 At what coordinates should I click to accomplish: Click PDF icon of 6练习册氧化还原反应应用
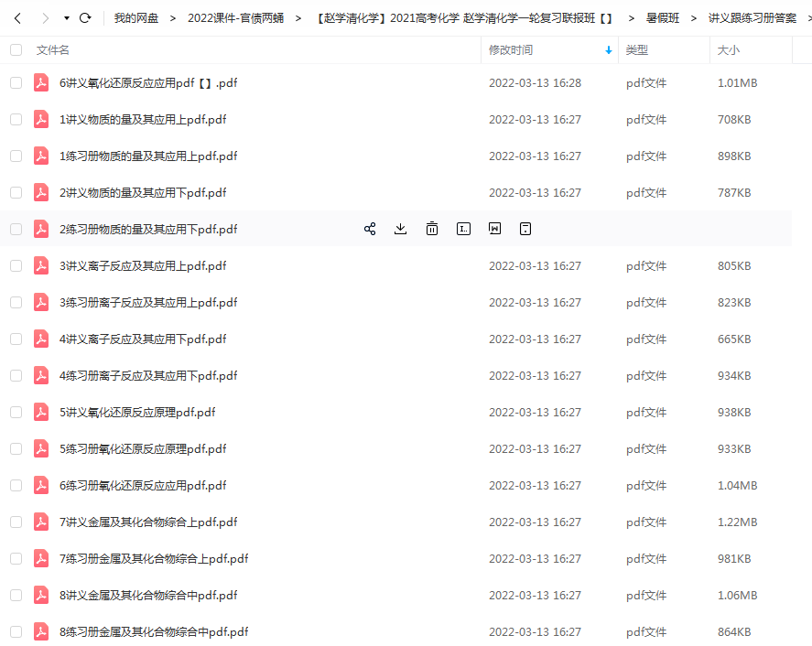pos(41,485)
